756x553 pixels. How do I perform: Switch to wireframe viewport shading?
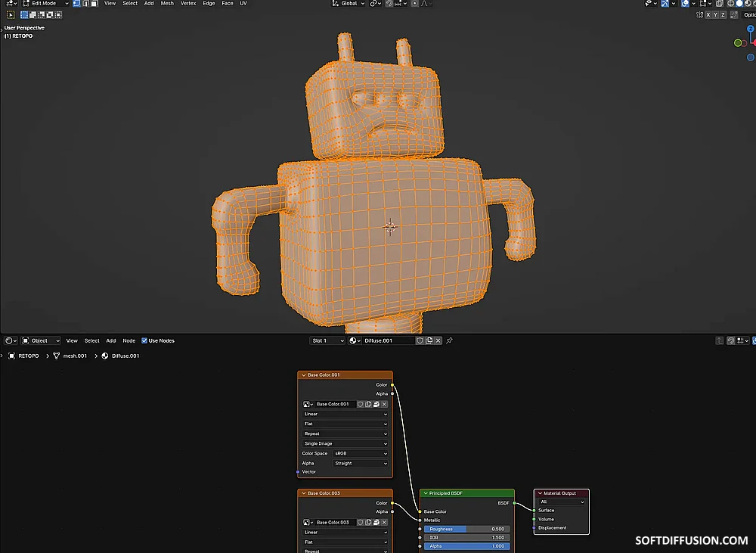[730, 3]
